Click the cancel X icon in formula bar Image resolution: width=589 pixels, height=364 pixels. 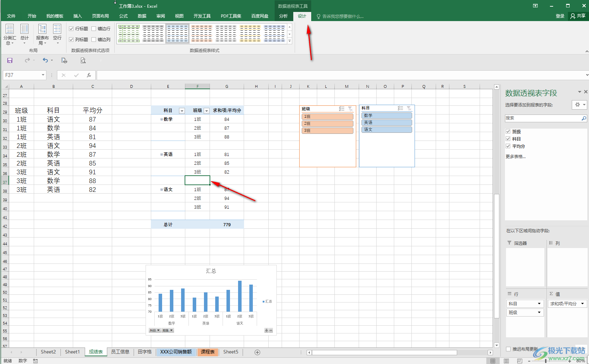(64, 75)
